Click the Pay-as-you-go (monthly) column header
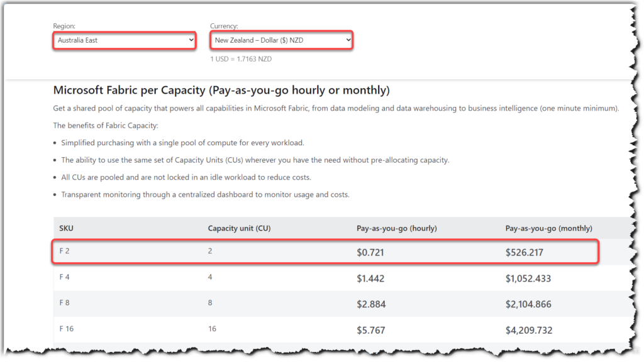 (x=548, y=228)
